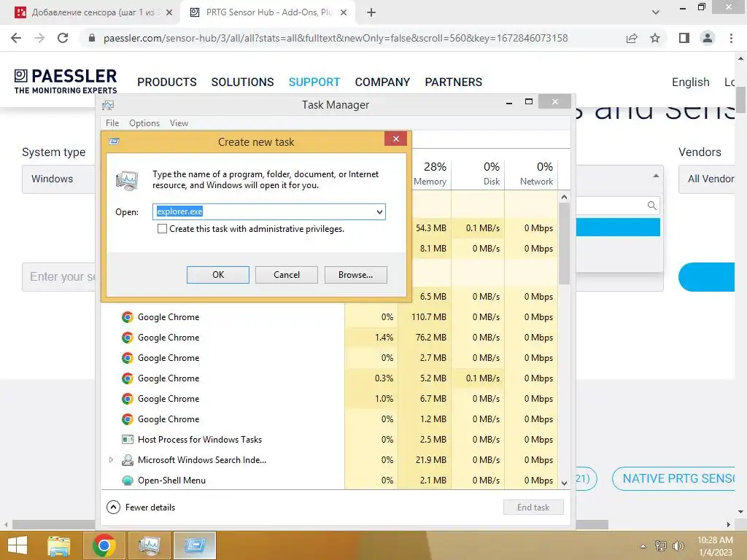Click the share page icon in address bar
The width and height of the screenshot is (747, 560).
[x=632, y=38]
